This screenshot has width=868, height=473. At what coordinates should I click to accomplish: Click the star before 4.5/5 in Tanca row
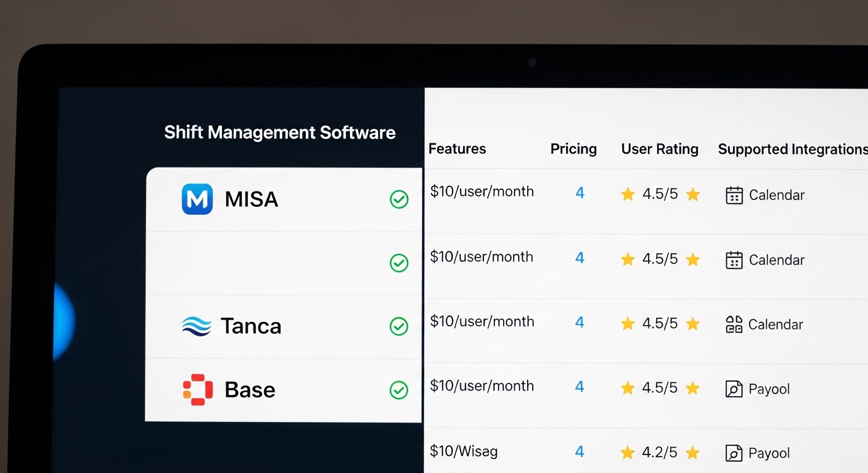628,323
